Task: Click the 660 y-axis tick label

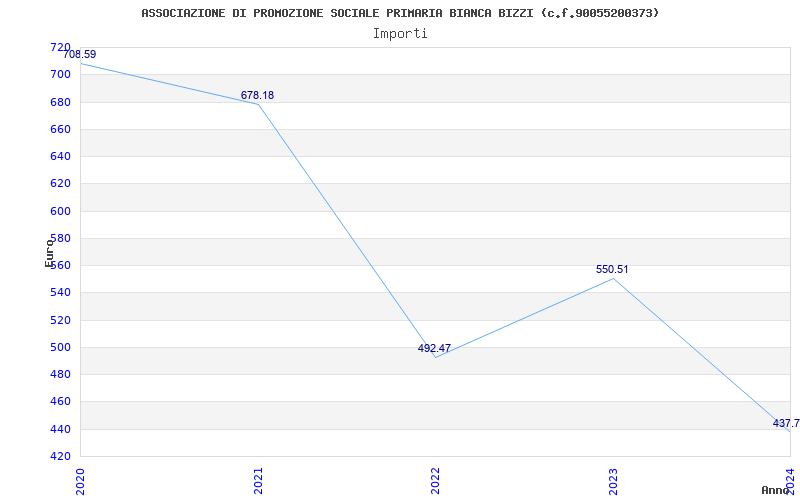Action: [x=61, y=129]
